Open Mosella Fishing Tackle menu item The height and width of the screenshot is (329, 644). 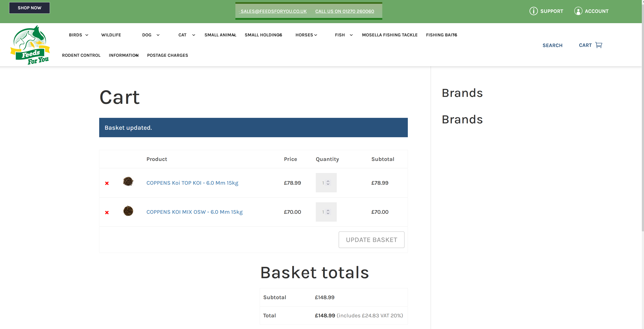tap(389, 35)
